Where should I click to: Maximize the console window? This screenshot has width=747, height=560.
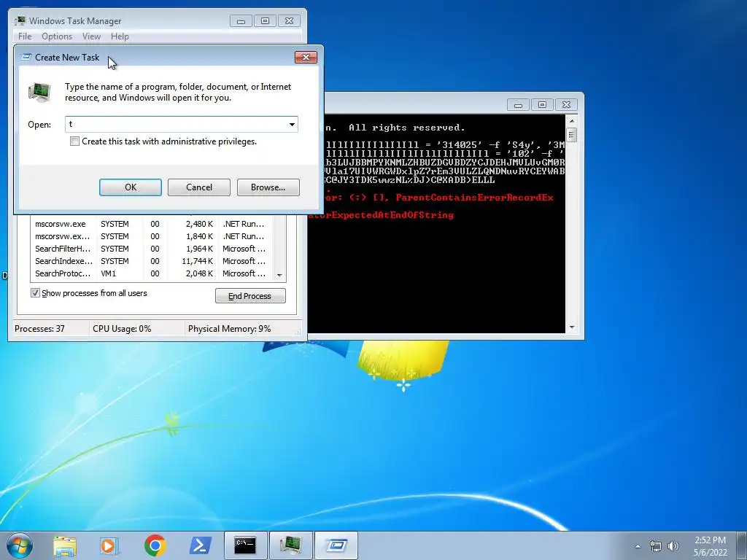pyautogui.click(x=542, y=105)
